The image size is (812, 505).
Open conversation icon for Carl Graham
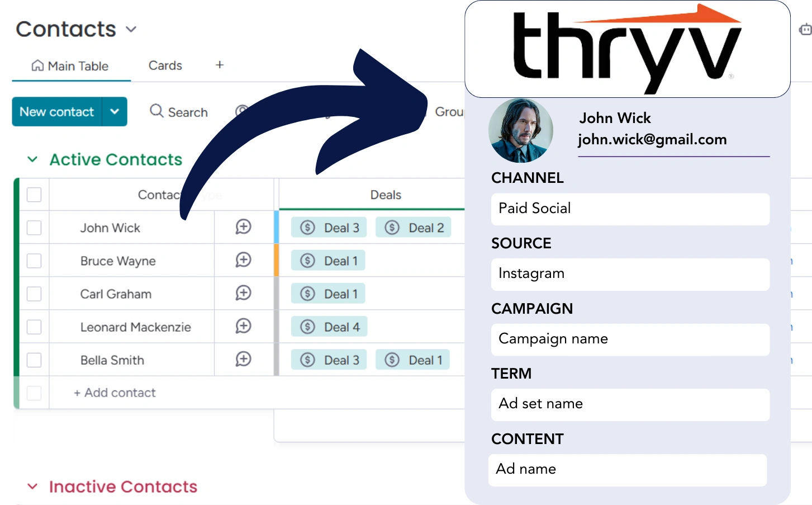point(243,293)
